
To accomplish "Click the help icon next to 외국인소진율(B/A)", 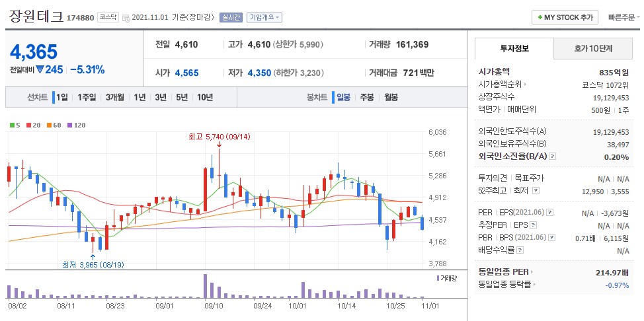I will (x=552, y=157).
